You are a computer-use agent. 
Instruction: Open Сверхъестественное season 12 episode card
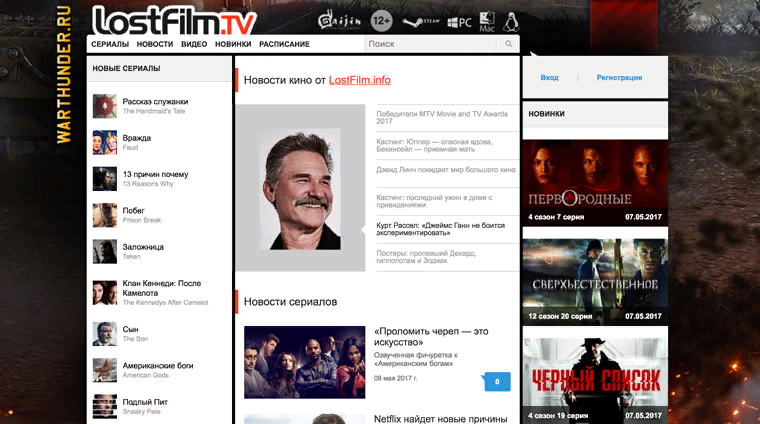[595, 281]
